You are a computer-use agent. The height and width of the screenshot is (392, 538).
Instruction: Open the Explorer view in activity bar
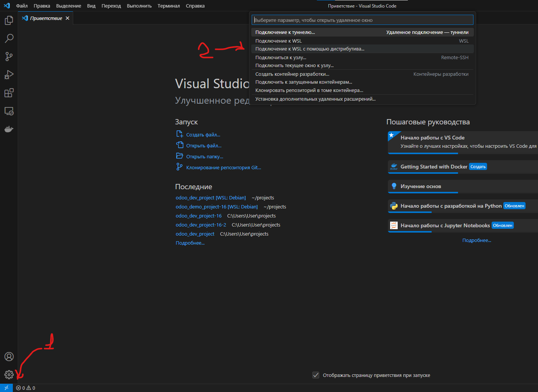point(9,20)
